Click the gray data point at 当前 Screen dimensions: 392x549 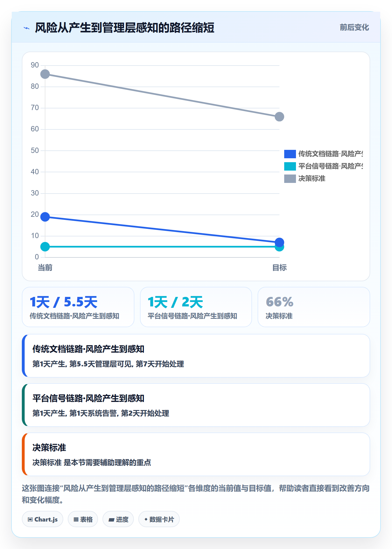coord(45,74)
